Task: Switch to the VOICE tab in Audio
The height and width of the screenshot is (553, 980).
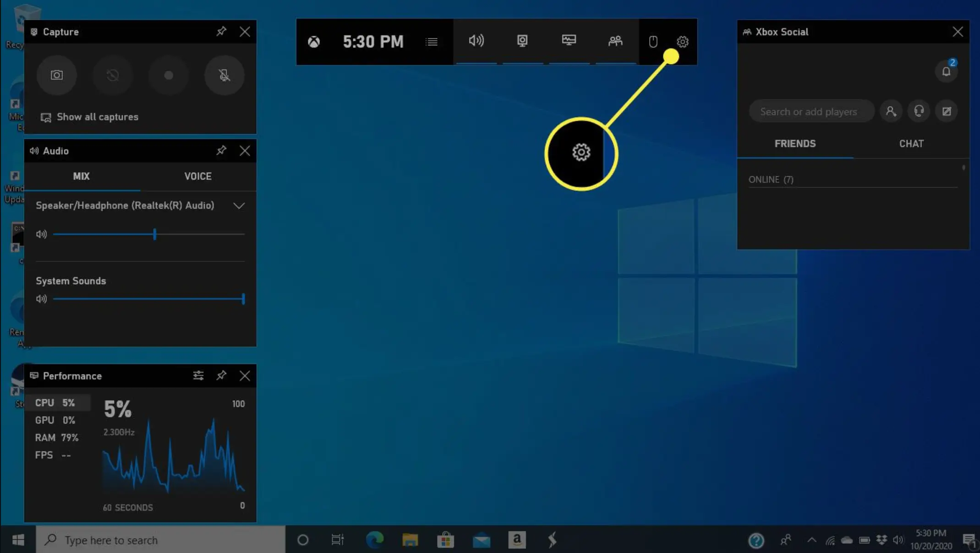Action: point(198,176)
